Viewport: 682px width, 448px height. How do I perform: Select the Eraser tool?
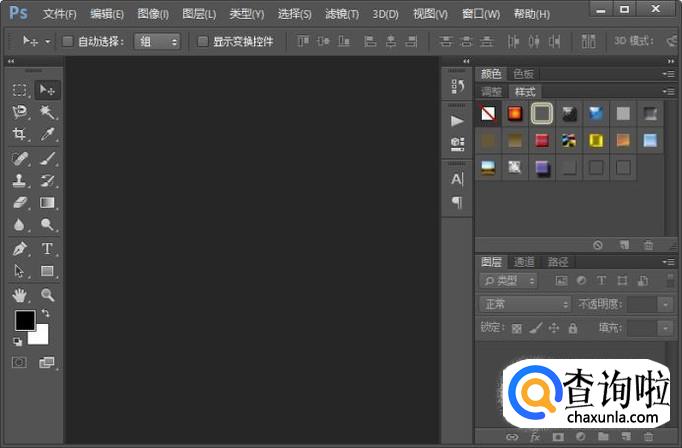click(20, 203)
